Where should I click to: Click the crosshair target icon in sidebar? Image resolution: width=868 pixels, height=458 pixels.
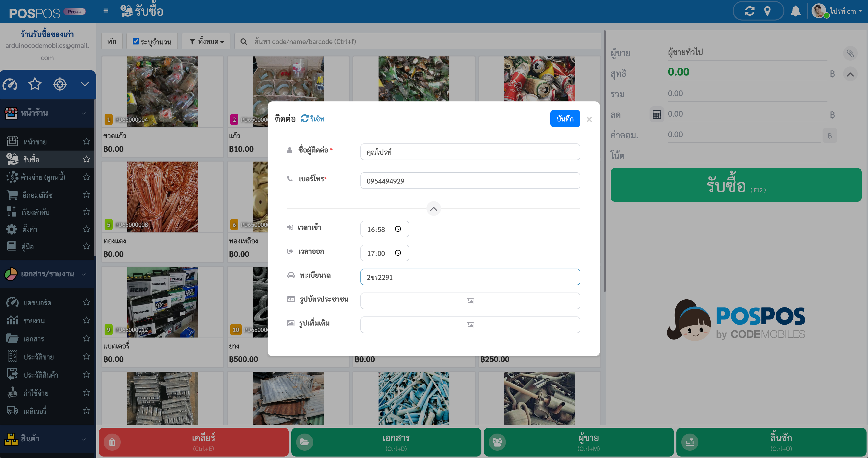[x=60, y=84]
